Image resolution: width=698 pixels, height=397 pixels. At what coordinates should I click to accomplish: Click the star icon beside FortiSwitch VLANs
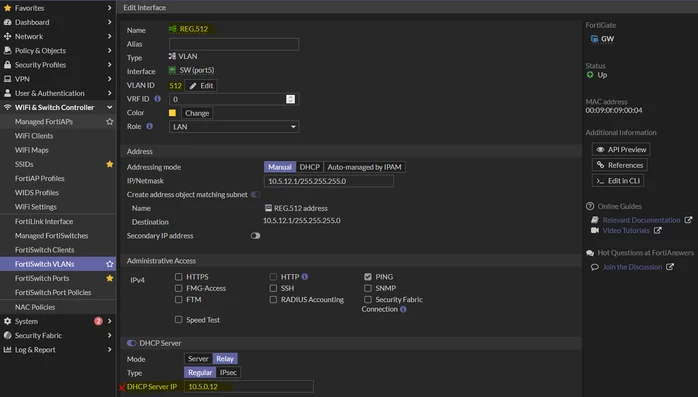(110, 264)
